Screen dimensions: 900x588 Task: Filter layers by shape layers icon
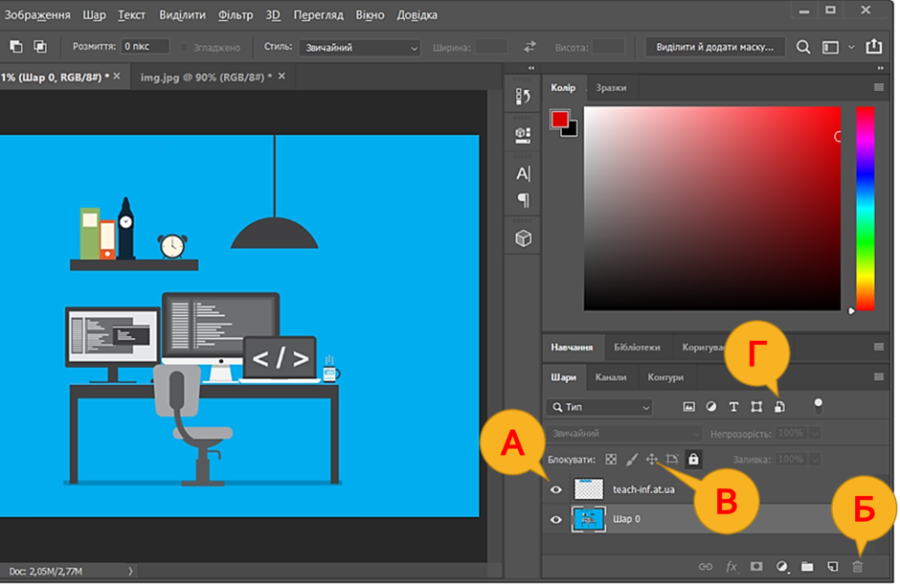click(x=756, y=407)
